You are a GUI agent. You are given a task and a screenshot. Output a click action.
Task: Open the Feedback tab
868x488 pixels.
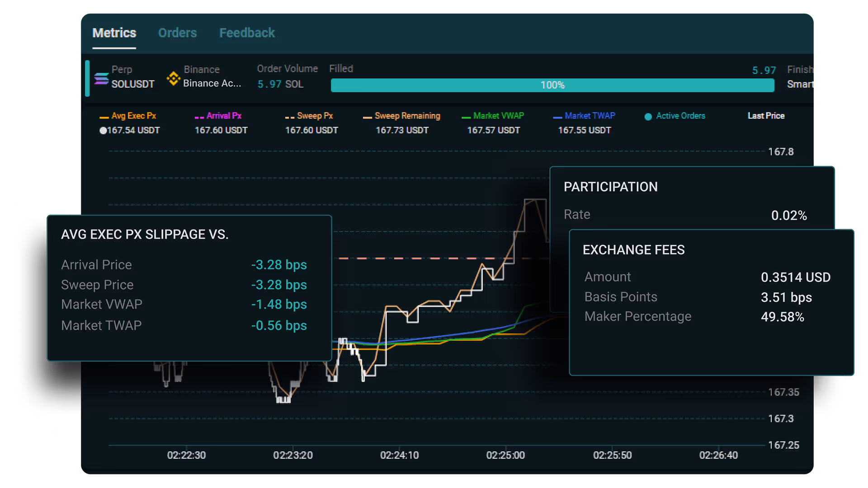click(247, 33)
